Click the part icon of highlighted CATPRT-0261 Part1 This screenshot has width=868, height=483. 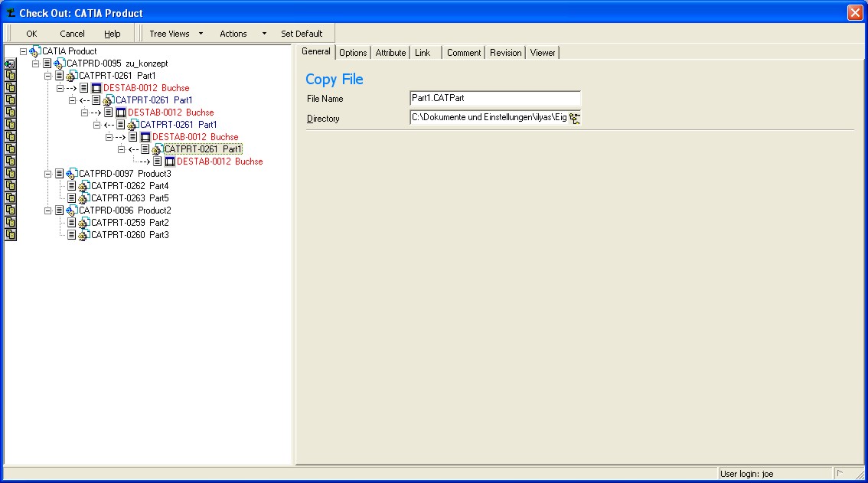[x=157, y=149]
